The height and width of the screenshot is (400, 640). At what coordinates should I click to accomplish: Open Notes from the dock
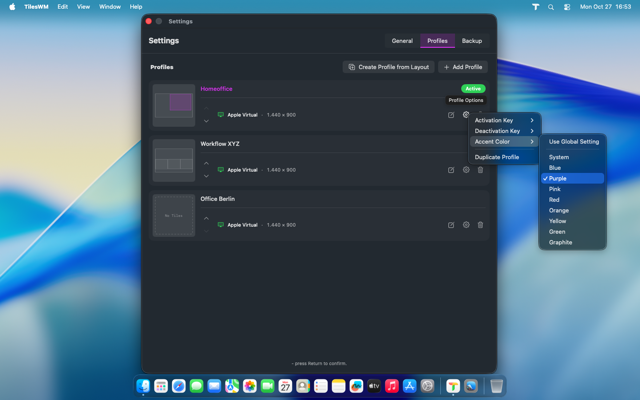[x=338, y=386]
